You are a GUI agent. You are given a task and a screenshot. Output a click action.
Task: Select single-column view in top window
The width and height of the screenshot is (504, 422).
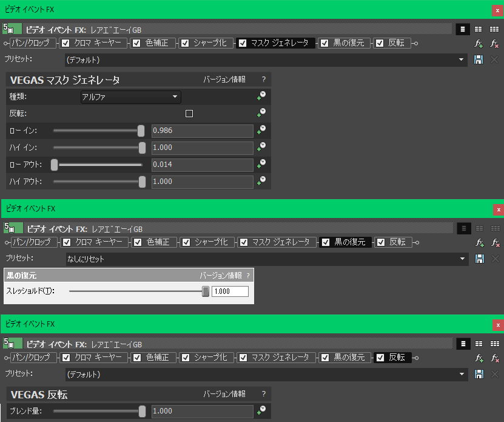point(463,29)
